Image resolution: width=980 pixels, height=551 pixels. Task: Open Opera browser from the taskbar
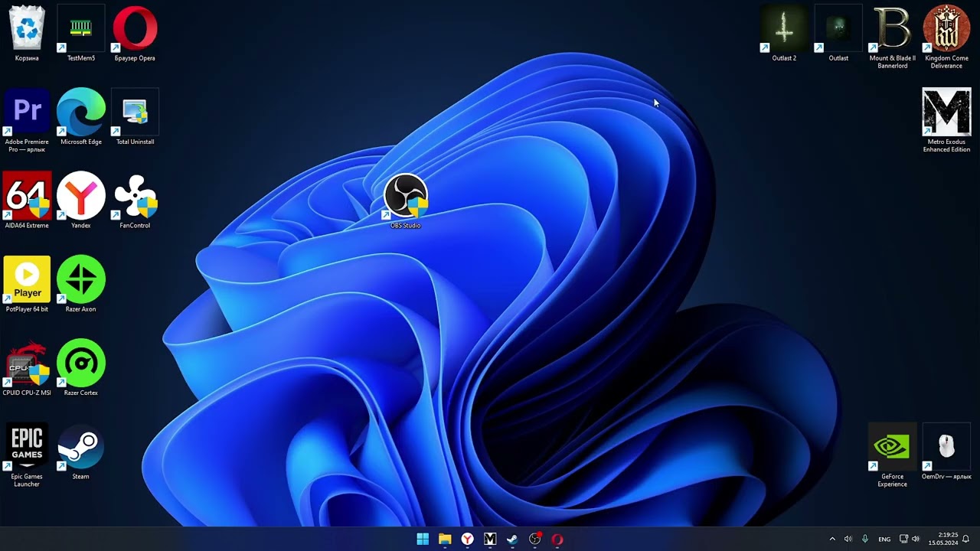pyautogui.click(x=557, y=540)
